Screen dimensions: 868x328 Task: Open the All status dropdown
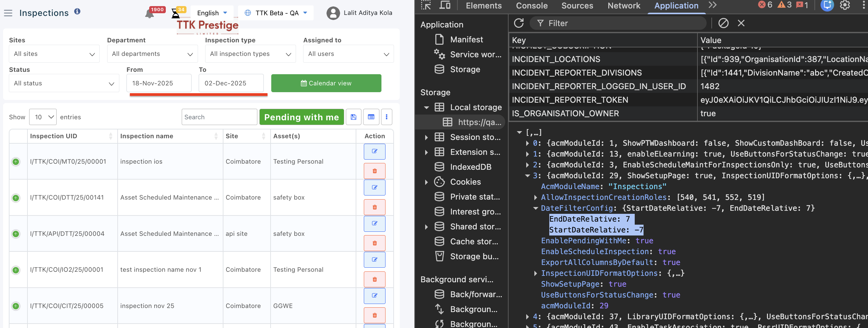tap(64, 83)
